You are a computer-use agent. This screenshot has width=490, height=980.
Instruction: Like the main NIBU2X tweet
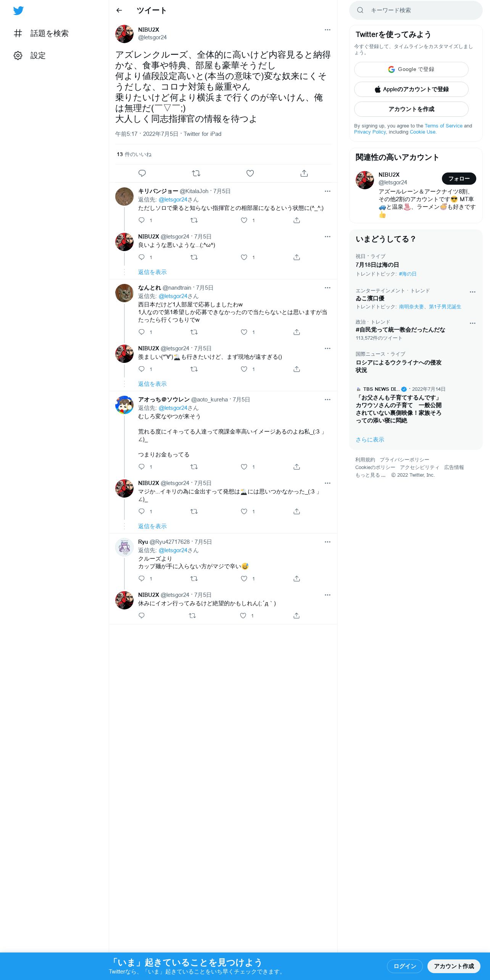[250, 173]
